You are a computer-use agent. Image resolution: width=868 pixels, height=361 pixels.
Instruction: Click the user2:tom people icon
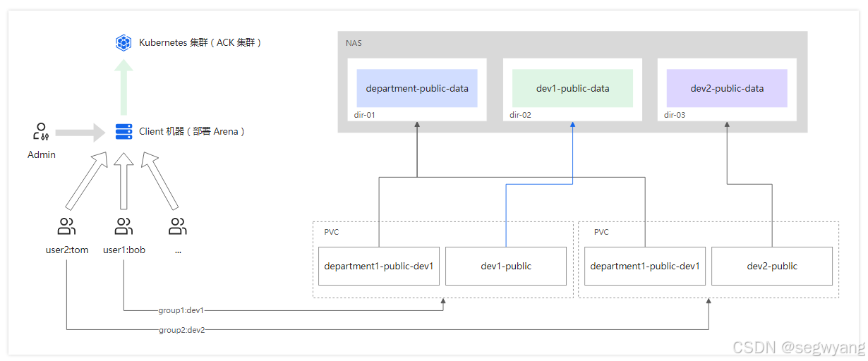coord(66,226)
